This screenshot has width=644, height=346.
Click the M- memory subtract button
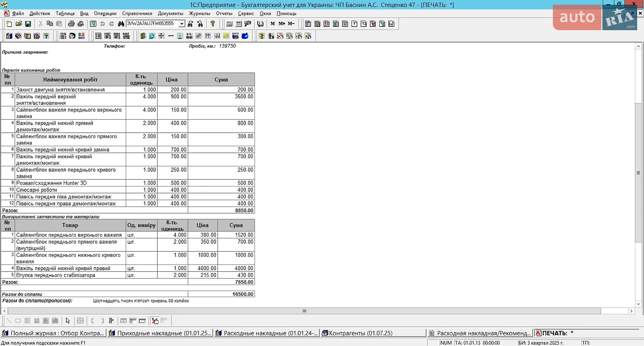[x=291, y=24]
